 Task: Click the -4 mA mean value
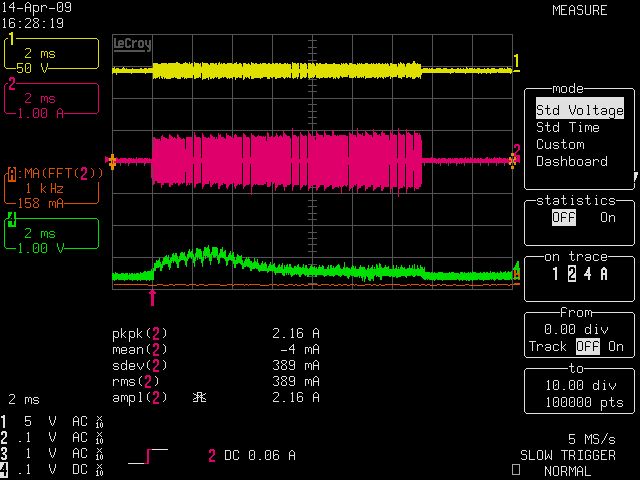[x=300, y=349]
